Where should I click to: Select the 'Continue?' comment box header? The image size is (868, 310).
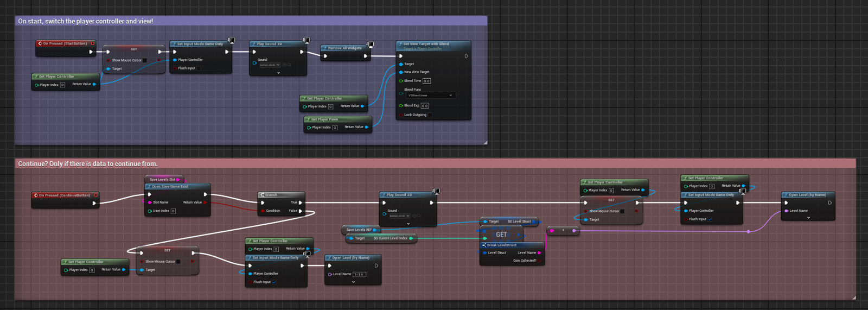[88, 163]
